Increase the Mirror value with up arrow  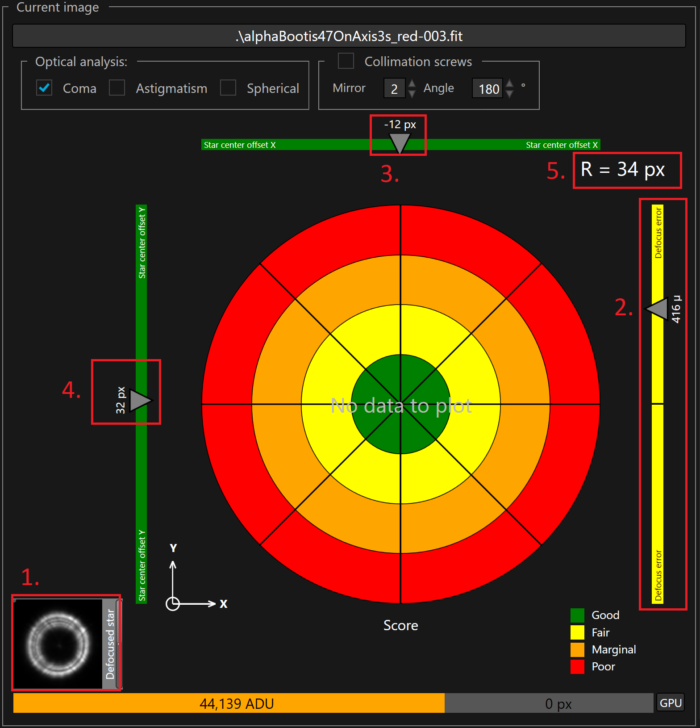tap(412, 84)
